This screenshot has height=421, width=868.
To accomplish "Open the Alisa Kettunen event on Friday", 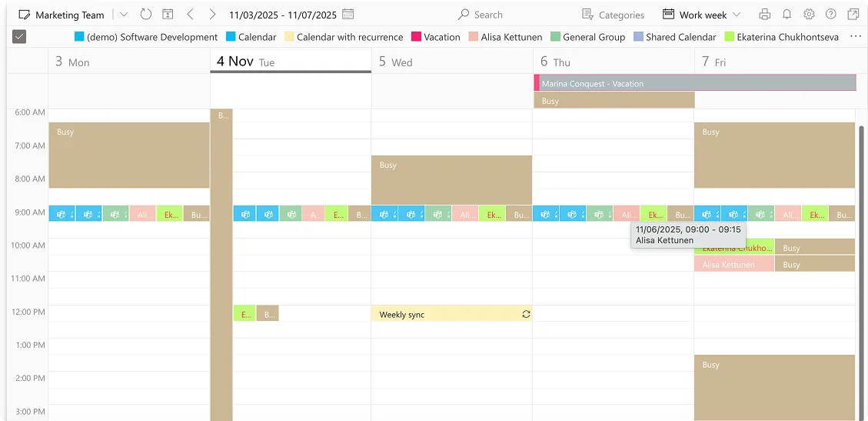I will click(x=734, y=264).
